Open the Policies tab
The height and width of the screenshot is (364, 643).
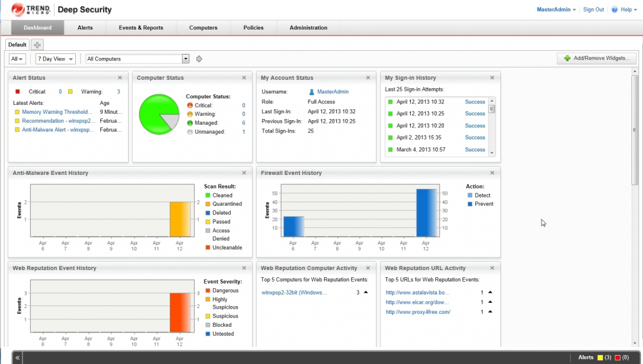[253, 28]
